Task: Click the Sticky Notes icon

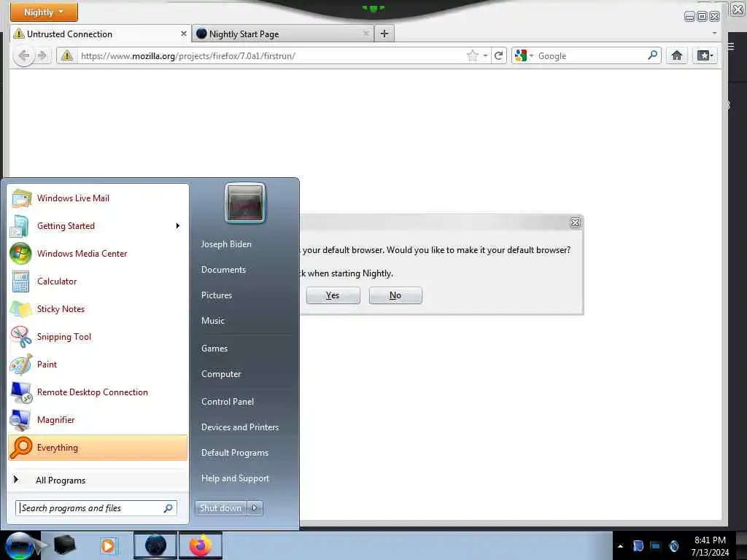Action: click(x=21, y=309)
